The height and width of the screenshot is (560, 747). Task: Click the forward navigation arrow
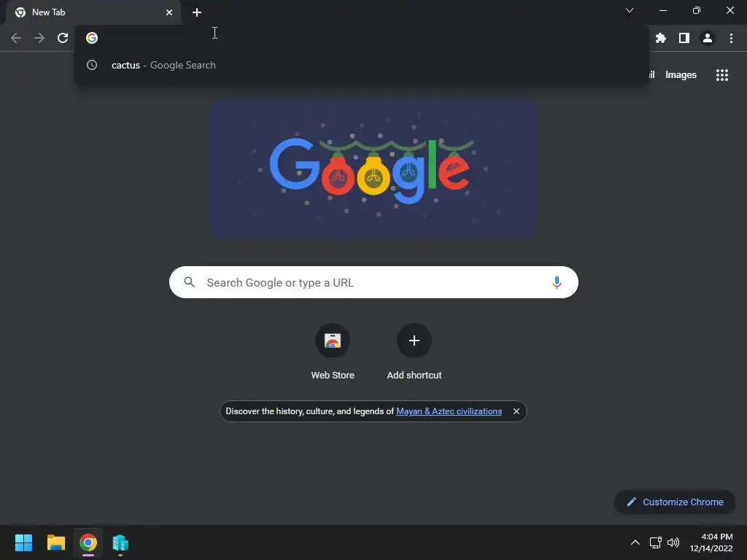[x=39, y=38]
